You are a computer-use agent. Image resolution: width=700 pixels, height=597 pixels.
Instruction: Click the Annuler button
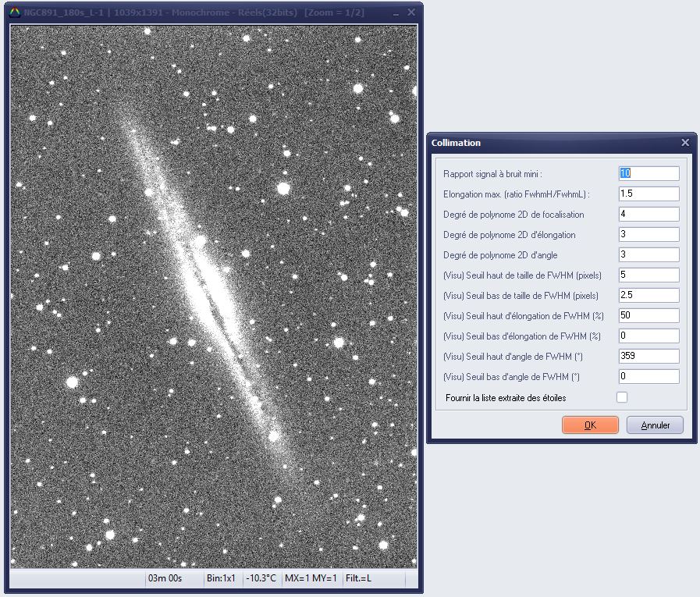pos(655,425)
